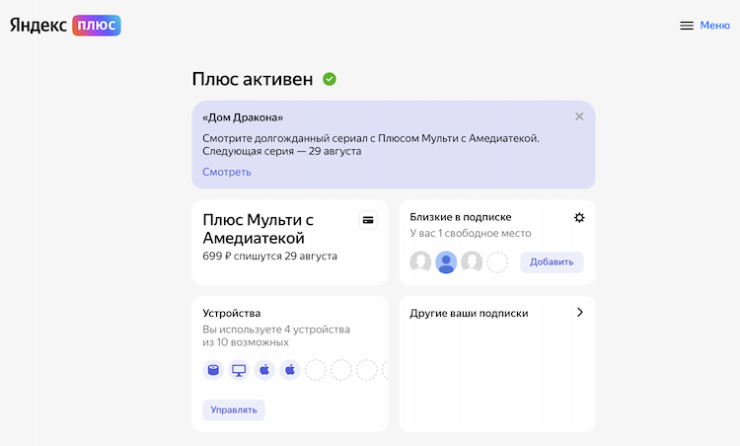Viewport: 740px width, 446px height.
Task: Click '699 ₽ спишутся 29 августа' text
Action: click(270, 256)
